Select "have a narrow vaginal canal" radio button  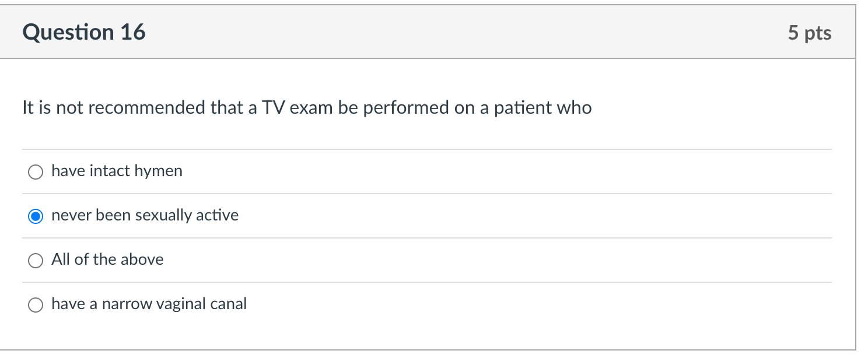(36, 305)
